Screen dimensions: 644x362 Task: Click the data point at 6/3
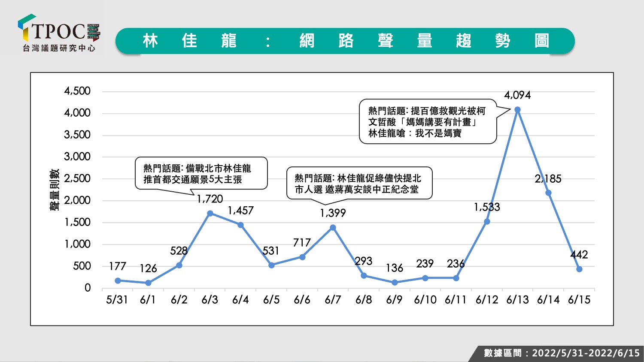tap(210, 213)
